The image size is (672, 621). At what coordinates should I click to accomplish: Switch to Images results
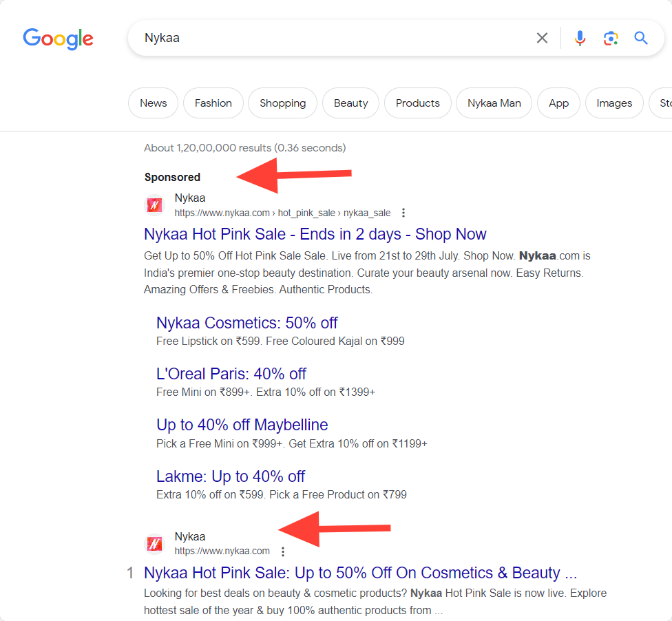point(613,103)
